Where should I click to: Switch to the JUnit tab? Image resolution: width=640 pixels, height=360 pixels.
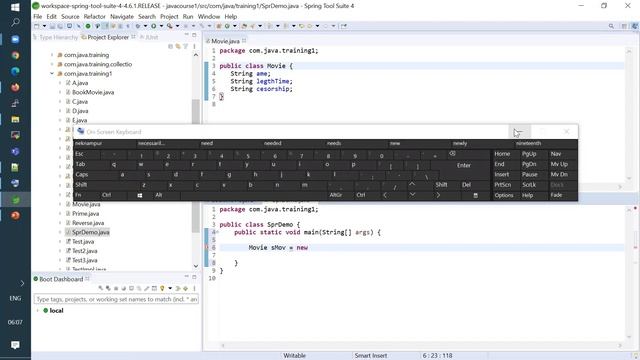[149, 37]
